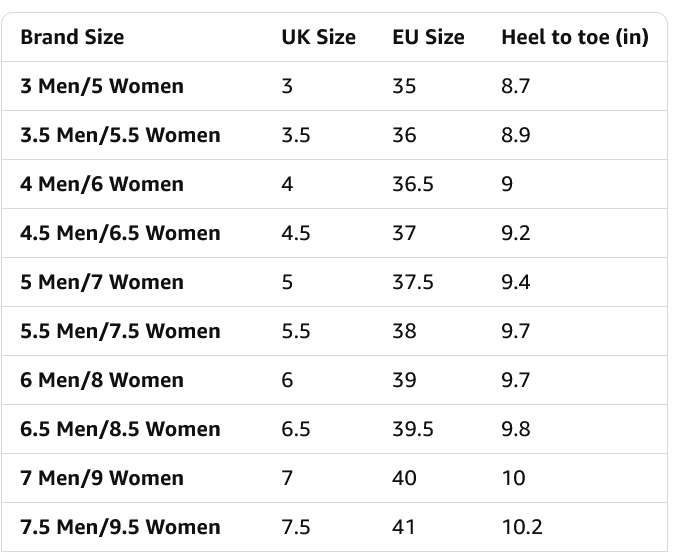Click EU size value 39.5
Image resolution: width=676 pixels, height=552 pixels.
[x=413, y=429]
